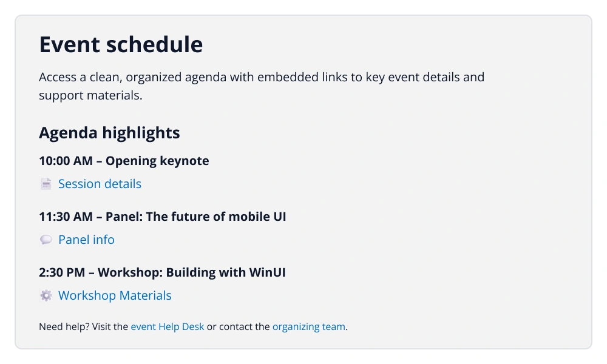Click the speech bubble icon beside Panel info
The image size is (607, 364).
tap(46, 240)
